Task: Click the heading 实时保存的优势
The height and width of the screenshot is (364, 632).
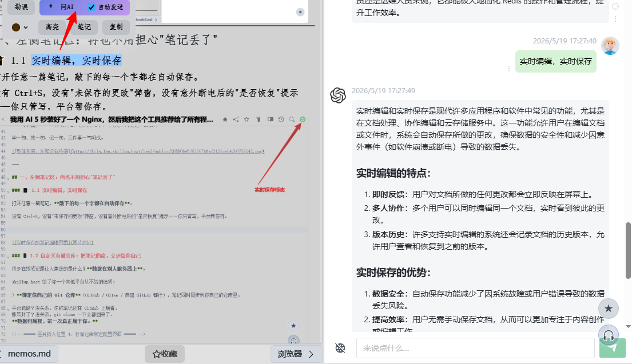Action: [393, 273]
